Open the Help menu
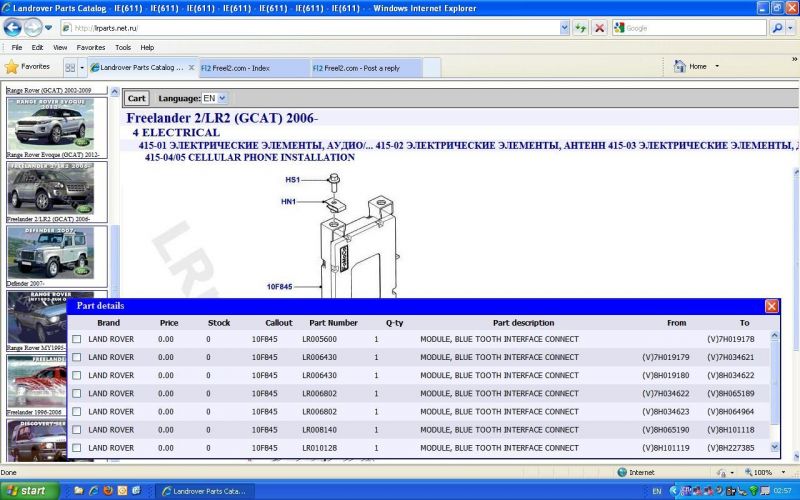Image resolution: width=800 pixels, height=500 pixels. click(x=147, y=47)
